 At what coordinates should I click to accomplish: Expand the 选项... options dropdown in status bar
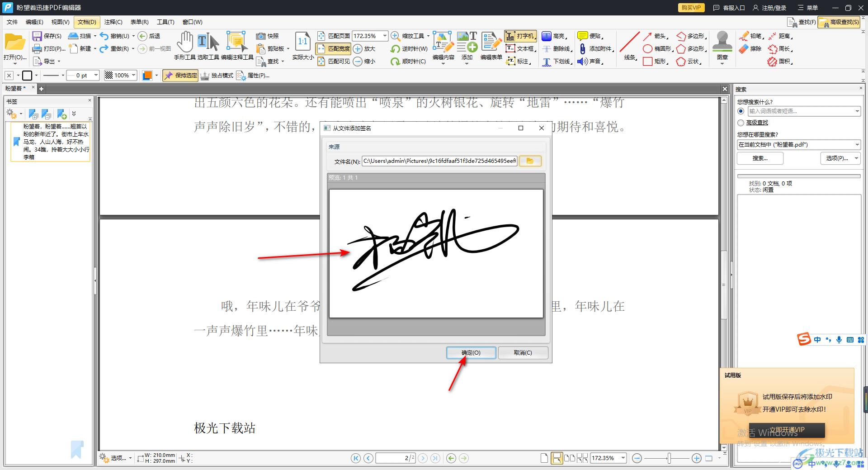pos(130,458)
